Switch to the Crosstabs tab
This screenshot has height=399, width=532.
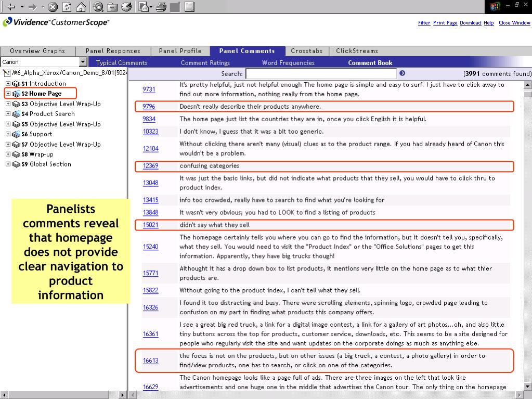307,51
